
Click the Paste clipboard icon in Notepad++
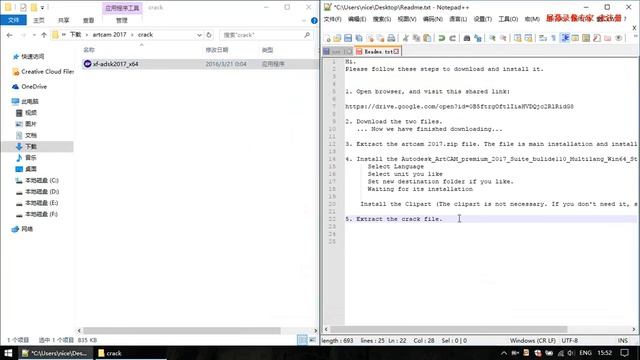pos(427,38)
